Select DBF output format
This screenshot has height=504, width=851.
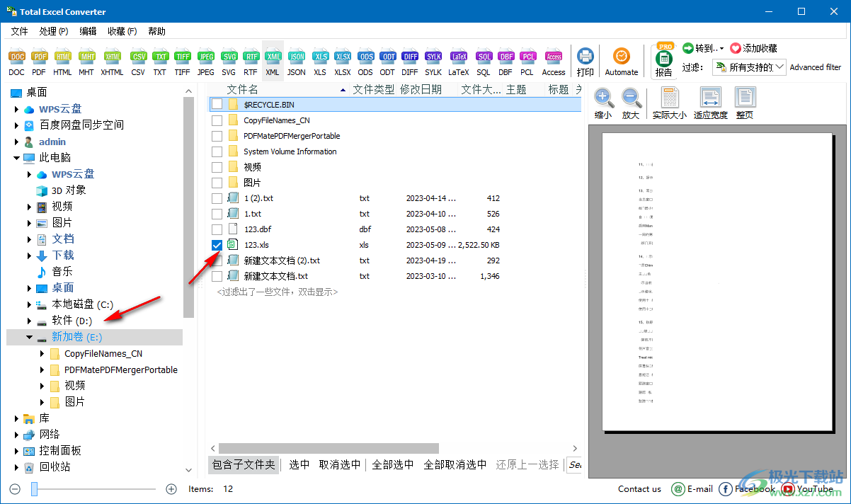pyautogui.click(x=506, y=63)
